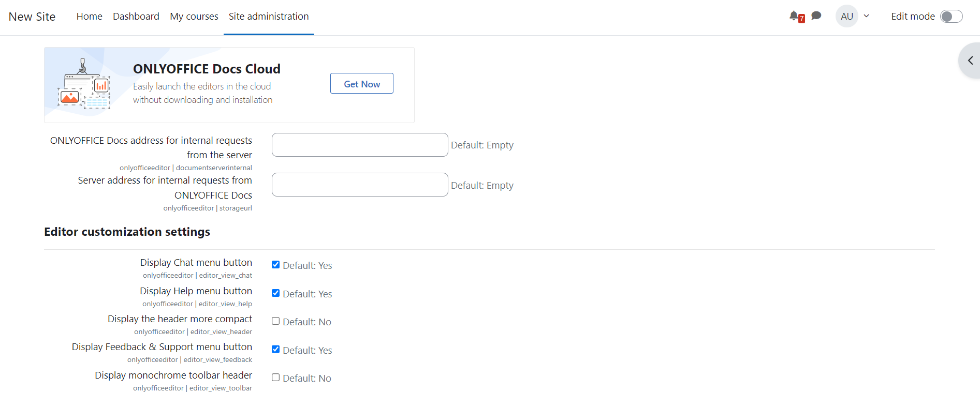Open the notifications bell icon
This screenshot has height=407, width=980.
pos(794,16)
